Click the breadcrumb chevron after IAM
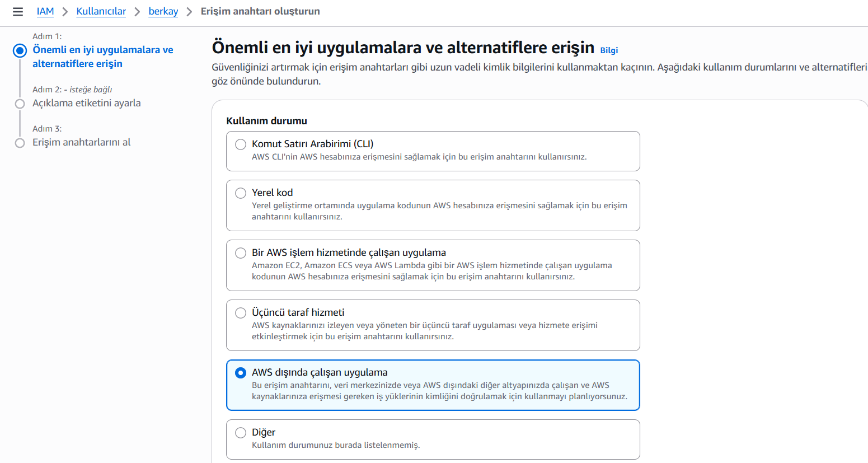The image size is (868, 463). coord(65,12)
